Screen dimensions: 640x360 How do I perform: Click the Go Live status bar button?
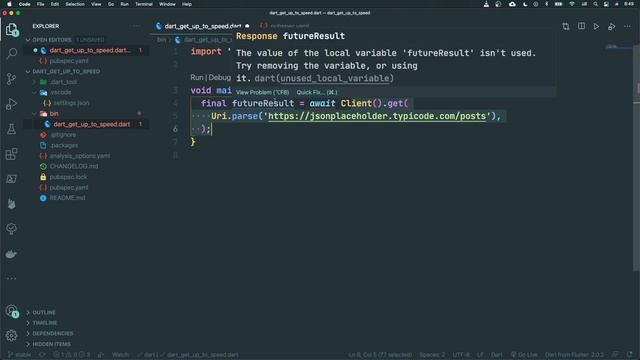point(524,355)
